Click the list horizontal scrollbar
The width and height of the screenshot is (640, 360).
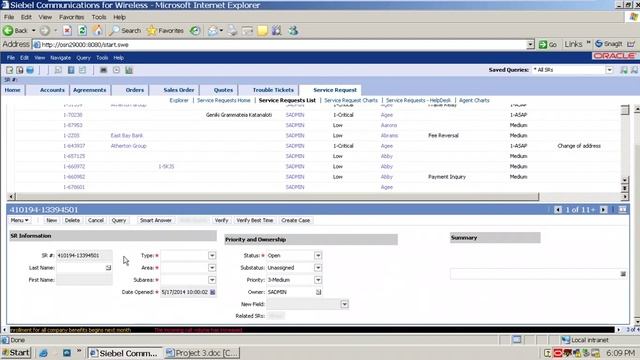[x=277, y=197]
